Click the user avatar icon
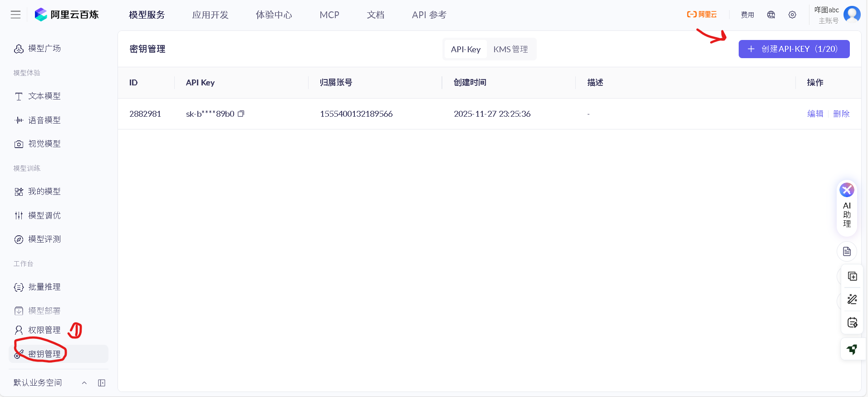Image resolution: width=868 pixels, height=397 pixels. point(852,14)
